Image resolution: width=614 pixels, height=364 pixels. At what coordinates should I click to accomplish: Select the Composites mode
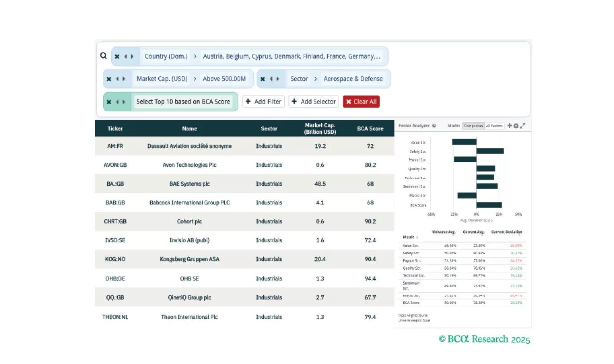[x=474, y=126]
